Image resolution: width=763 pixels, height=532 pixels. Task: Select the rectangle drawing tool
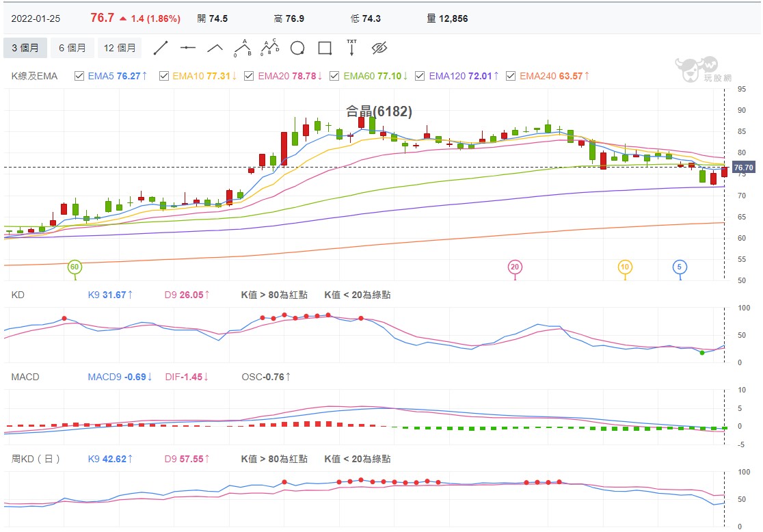(325, 48)
